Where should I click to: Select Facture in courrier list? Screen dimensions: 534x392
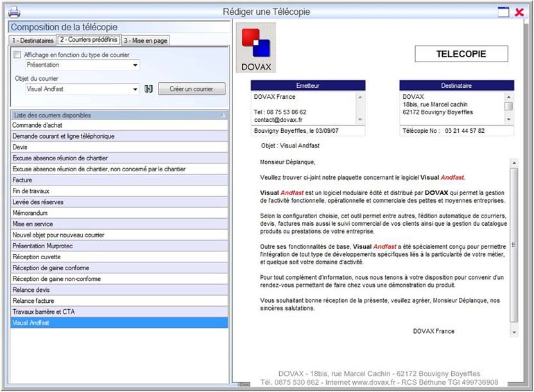click(x=119, y=180)
